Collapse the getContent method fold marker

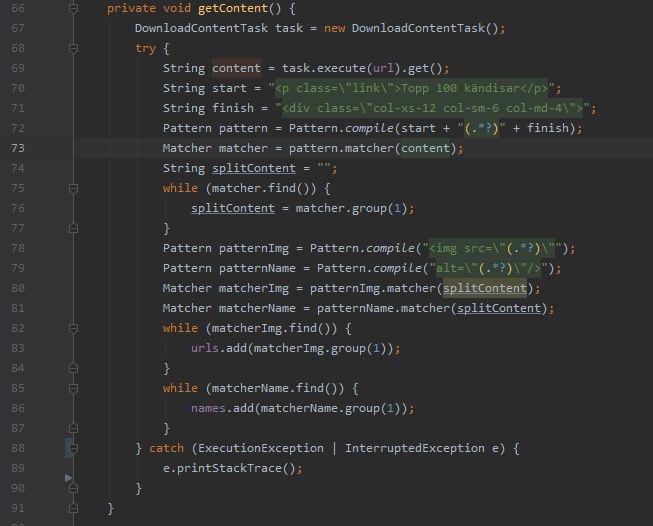(x=73, y=8)
